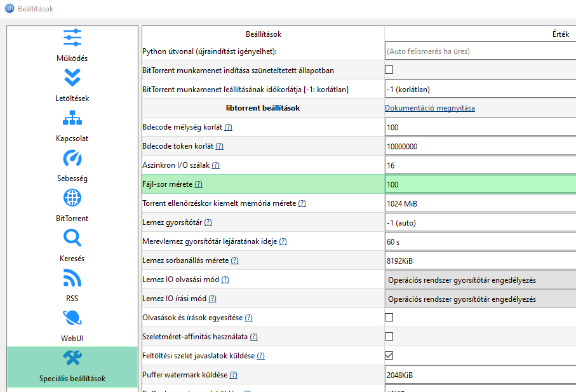Open help link for Merevlemez gyorsítótár lejáratának ideje

(283, 241)
